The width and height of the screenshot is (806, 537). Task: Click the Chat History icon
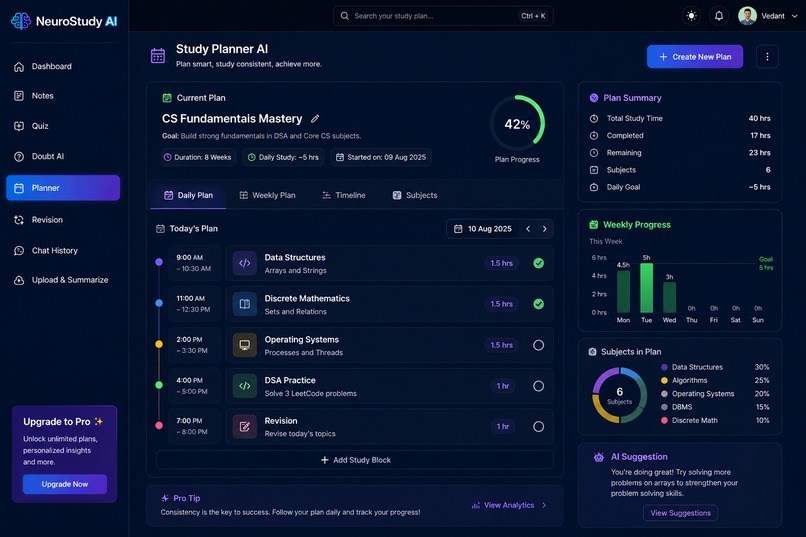[19, 251]
